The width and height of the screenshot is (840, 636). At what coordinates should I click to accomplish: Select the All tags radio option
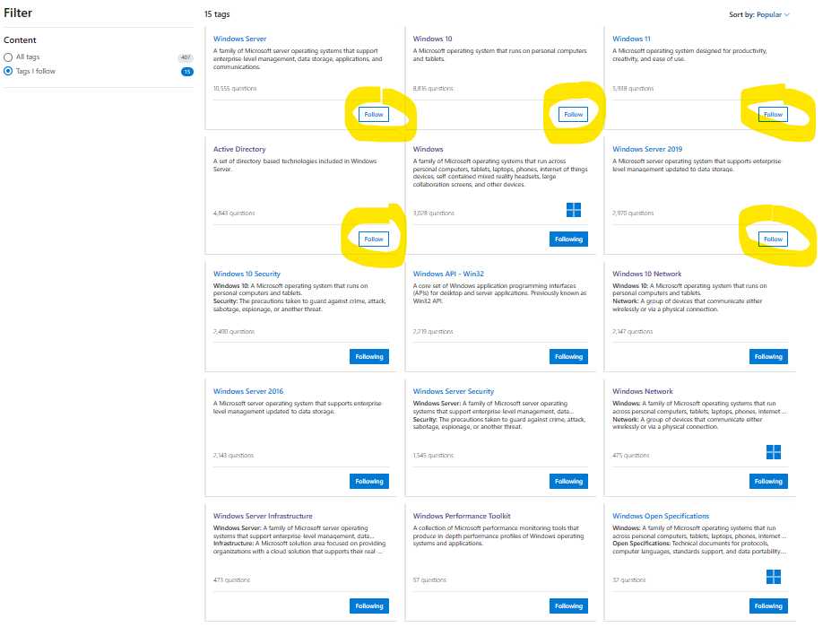(8, 57)
